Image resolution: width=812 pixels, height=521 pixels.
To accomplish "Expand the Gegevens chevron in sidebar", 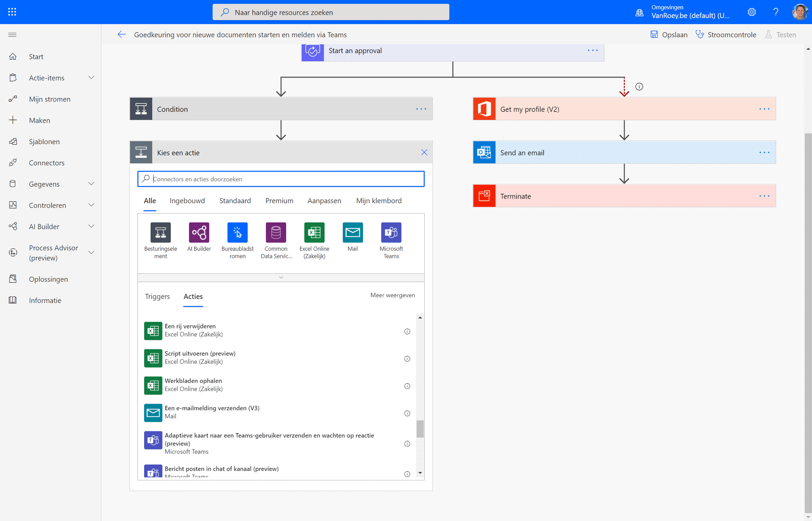I will click(91, 184).
